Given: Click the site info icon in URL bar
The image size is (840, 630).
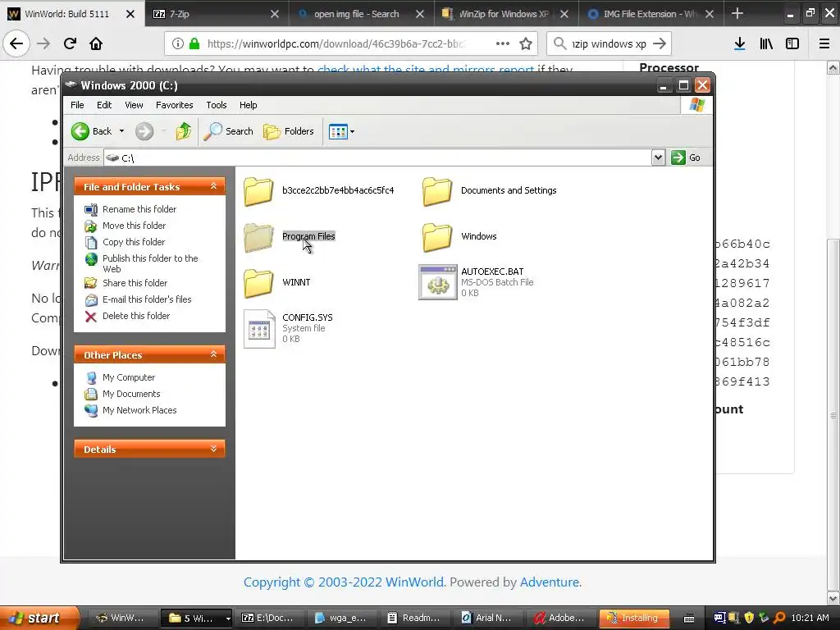Looking at the screenshot, I should pos(178,44).
